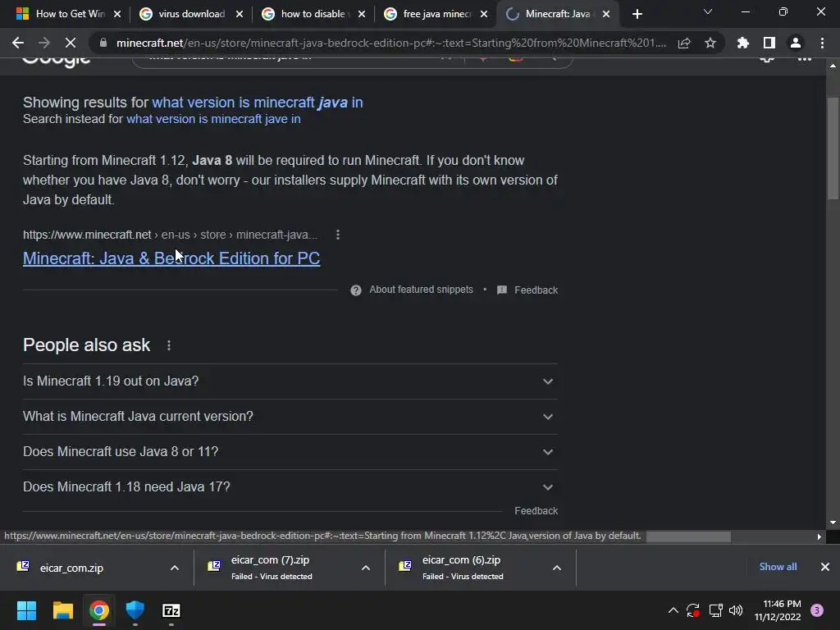Toggle the Chrome side panel icon
Image resolution: width=840 pixels, height=630 pixels.
pos(769,43)
